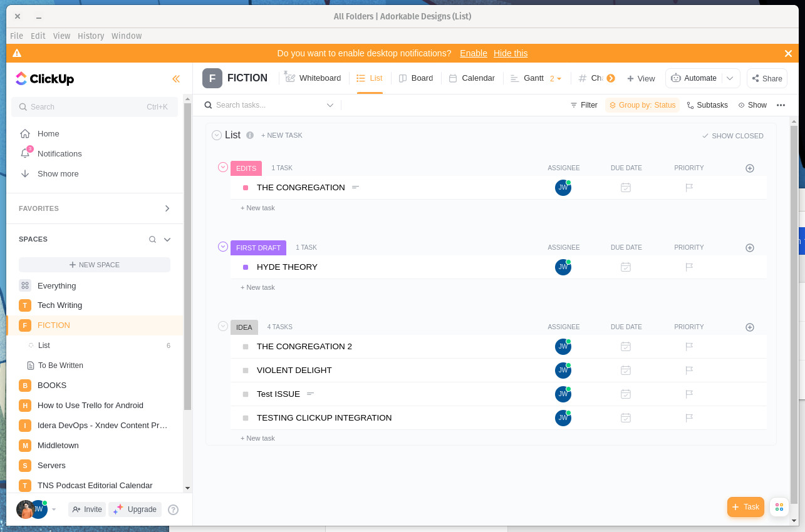Set priority flag for HYDE THEORY
805x532 pixels.
pyautogui.click(x=689, y=267)
